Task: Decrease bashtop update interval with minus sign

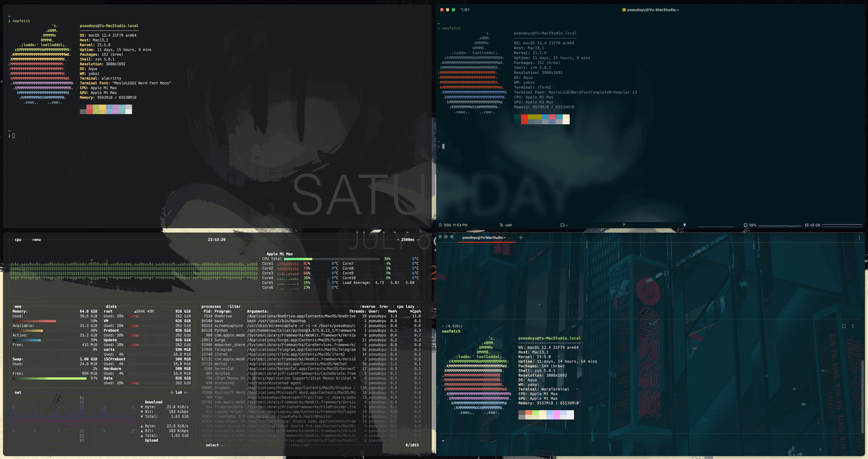Action: click(x=417, y=239)
